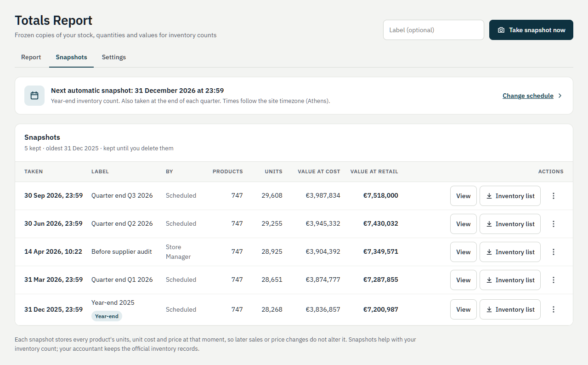Screen dimensions: 588x365
Task: Open more options for Quarter end Q3 2026
Action: point(554,196)
